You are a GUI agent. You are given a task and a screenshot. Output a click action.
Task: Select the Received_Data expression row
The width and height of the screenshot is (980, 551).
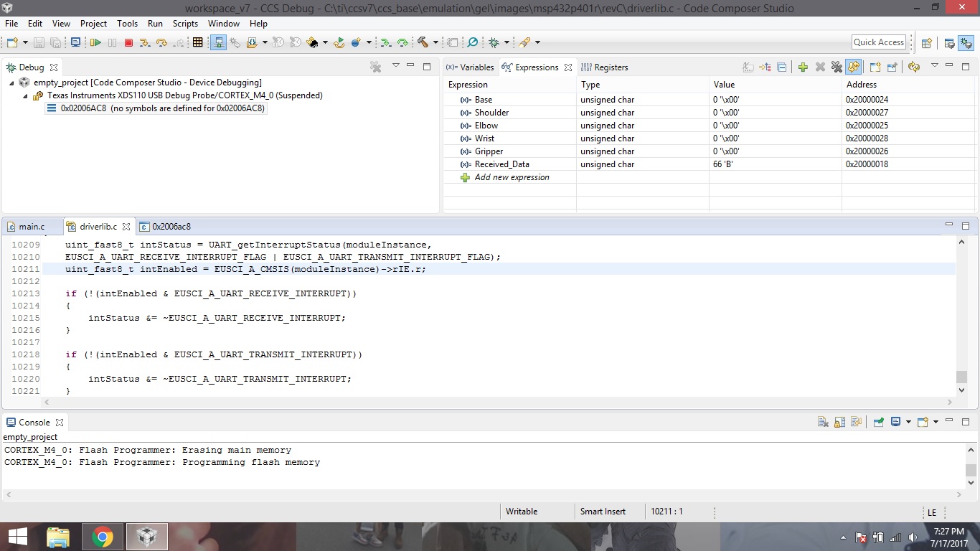click(710, 164)
